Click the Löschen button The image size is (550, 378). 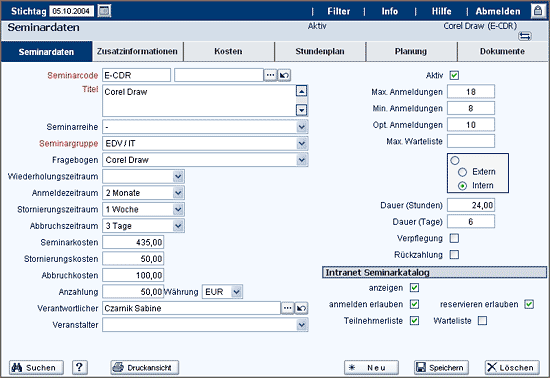coord(512,367)
